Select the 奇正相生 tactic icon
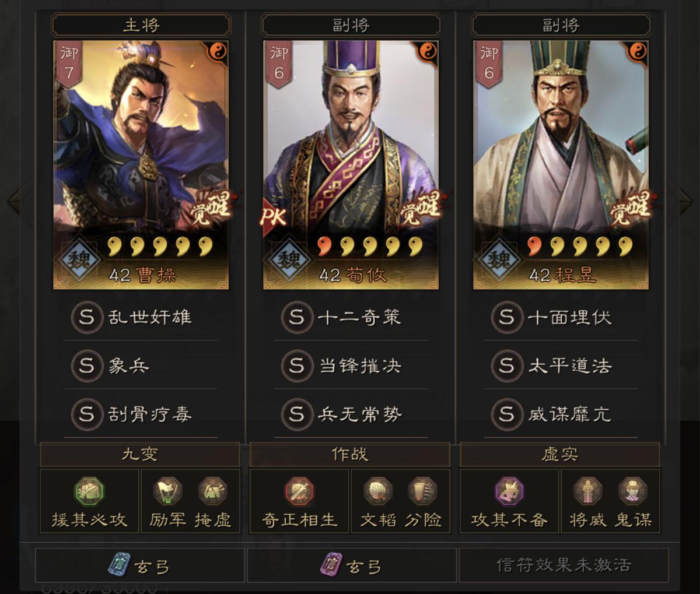700x594 pixels. 299,491
